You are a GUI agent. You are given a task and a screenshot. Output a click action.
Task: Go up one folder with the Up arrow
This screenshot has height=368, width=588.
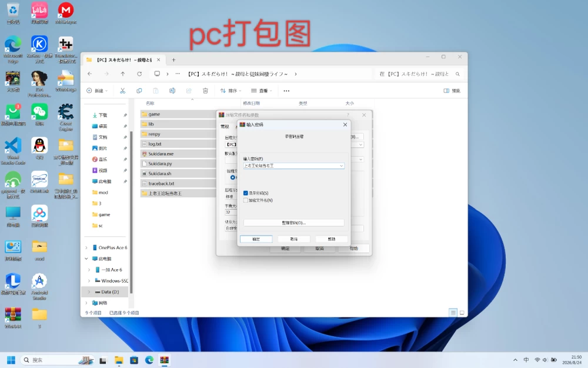point(123,74)
